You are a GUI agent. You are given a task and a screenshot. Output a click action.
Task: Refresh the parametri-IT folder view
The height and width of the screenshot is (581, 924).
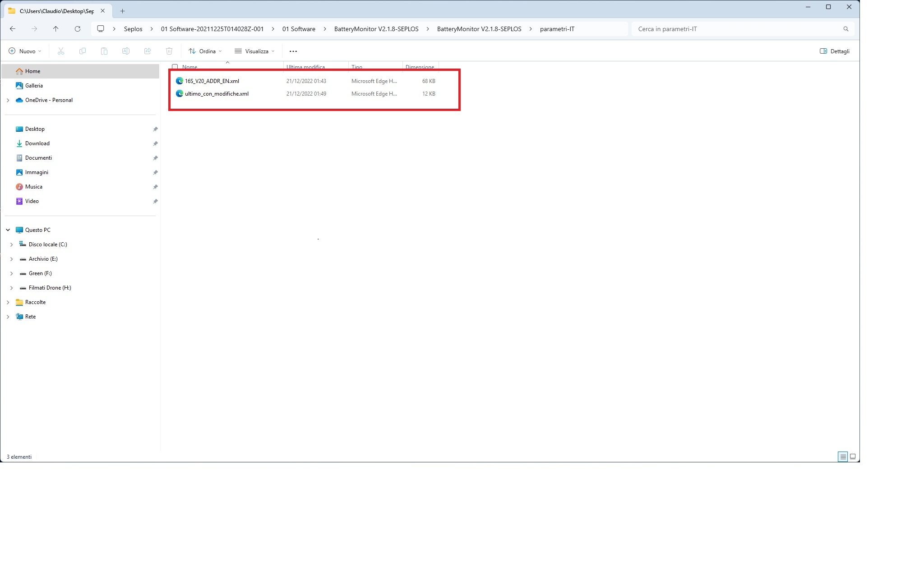click(x=78, y=29)
